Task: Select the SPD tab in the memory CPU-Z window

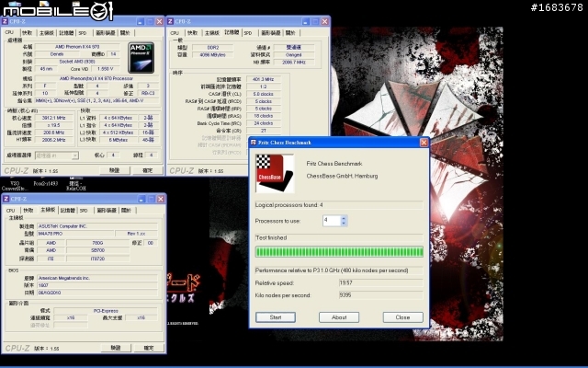Action: pyautogui.click(x=248, y=33)
